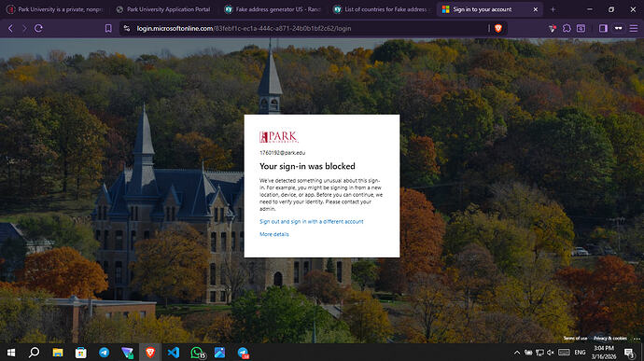Close the Sign in to your account tab

(535, 9)
